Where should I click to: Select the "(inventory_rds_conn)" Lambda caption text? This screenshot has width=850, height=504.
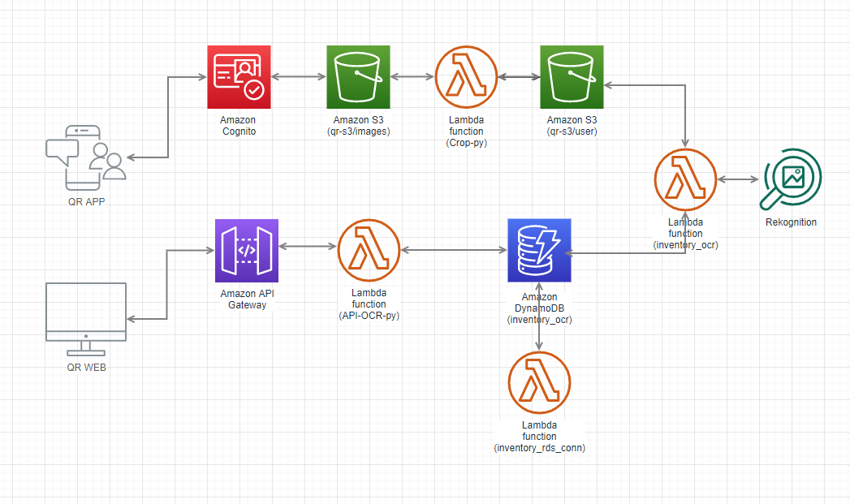[539, 448]
